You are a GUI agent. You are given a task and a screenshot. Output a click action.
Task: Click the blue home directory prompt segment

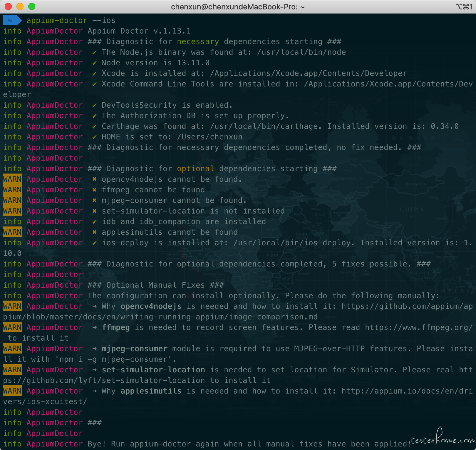pyautogui.click(x=12, y=20)
